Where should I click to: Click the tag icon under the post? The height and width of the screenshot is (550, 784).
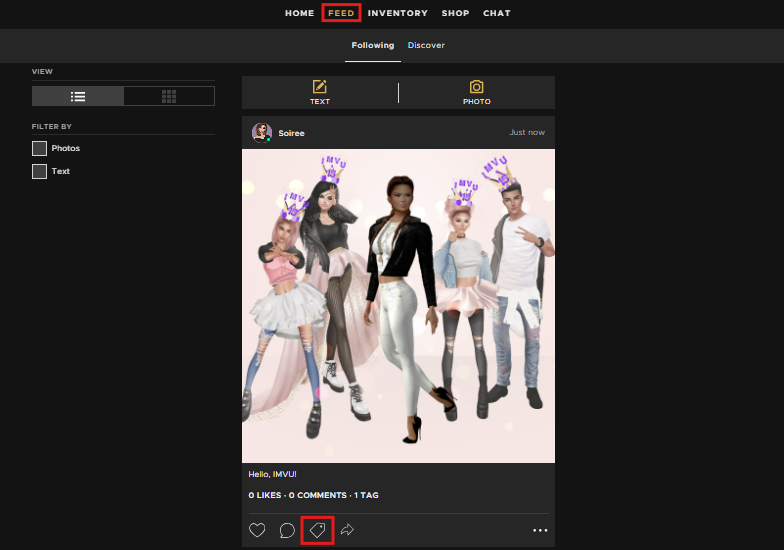(318, 530)
